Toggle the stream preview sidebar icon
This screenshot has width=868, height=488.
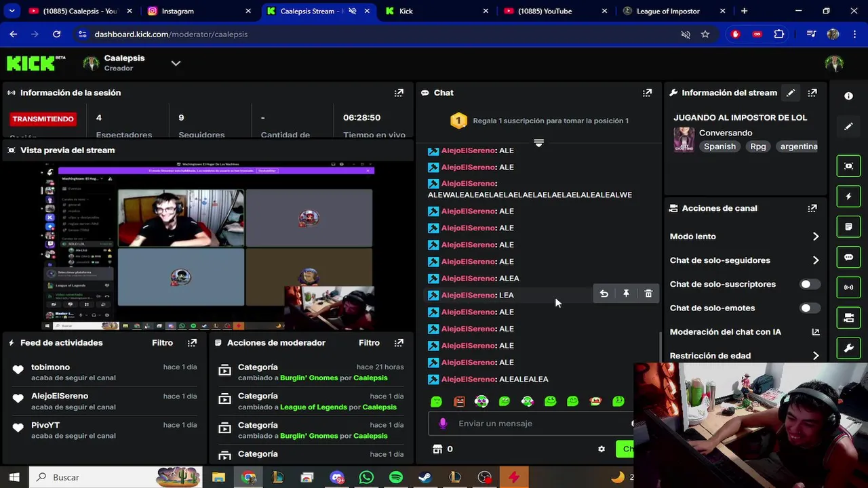coord(848,166)
